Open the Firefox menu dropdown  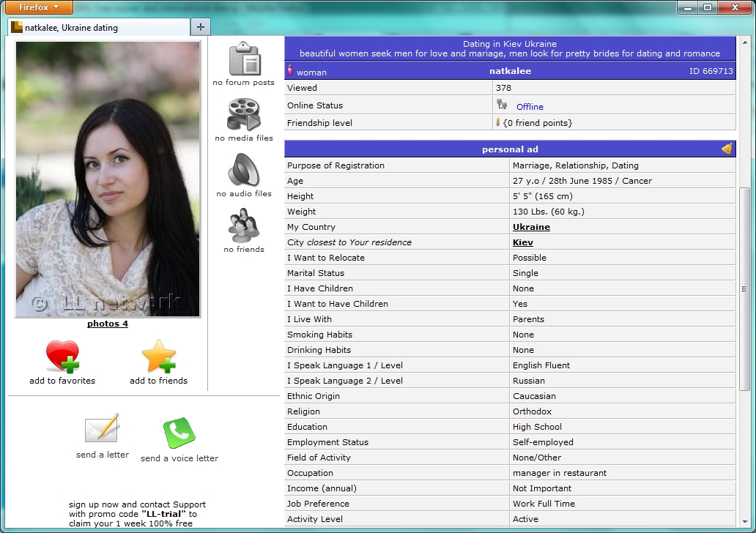coord(39,7)
